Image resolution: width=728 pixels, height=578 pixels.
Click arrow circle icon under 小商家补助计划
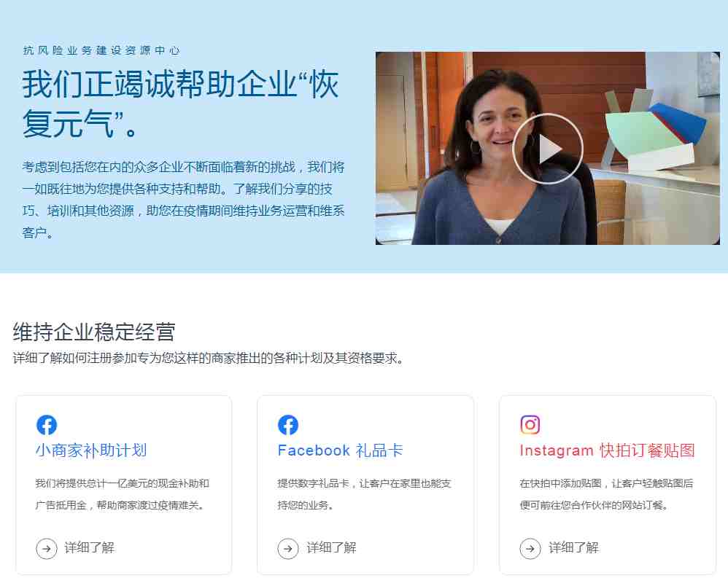pos(47,548)
